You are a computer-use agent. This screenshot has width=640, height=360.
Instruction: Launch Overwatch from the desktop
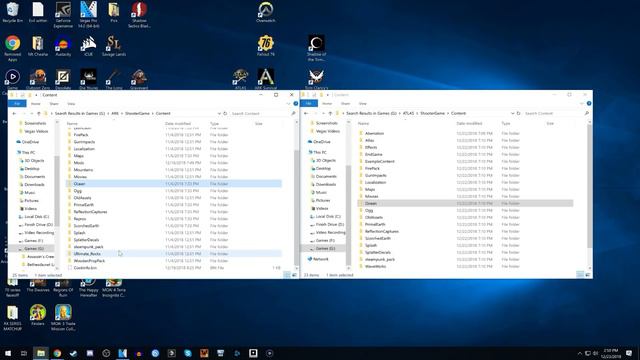coord(266,12)
